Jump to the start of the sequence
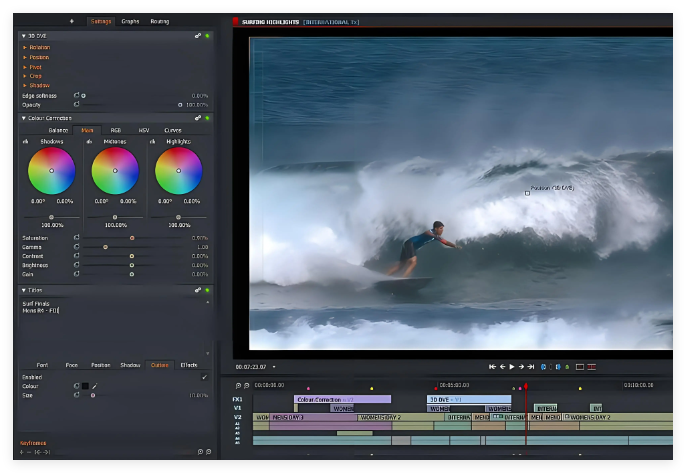This screenshot has height=473, width=686. (492, 367)
